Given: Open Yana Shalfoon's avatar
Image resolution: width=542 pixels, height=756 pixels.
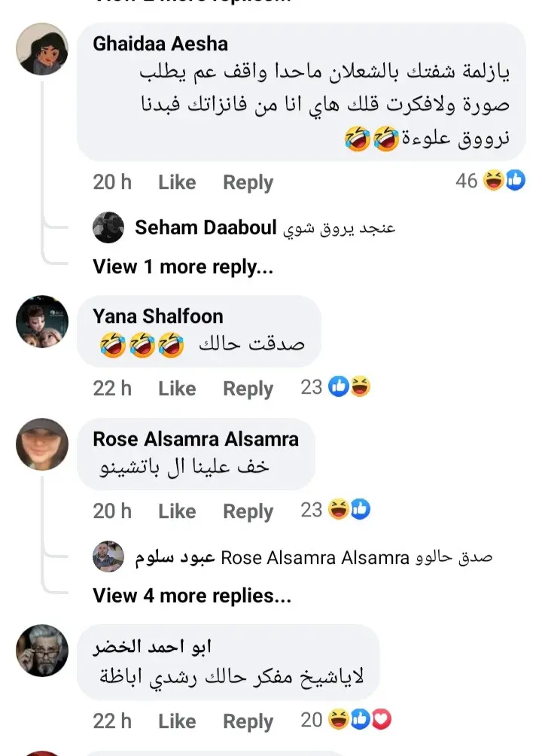Looking at the screenshot, I should (42, 322).
